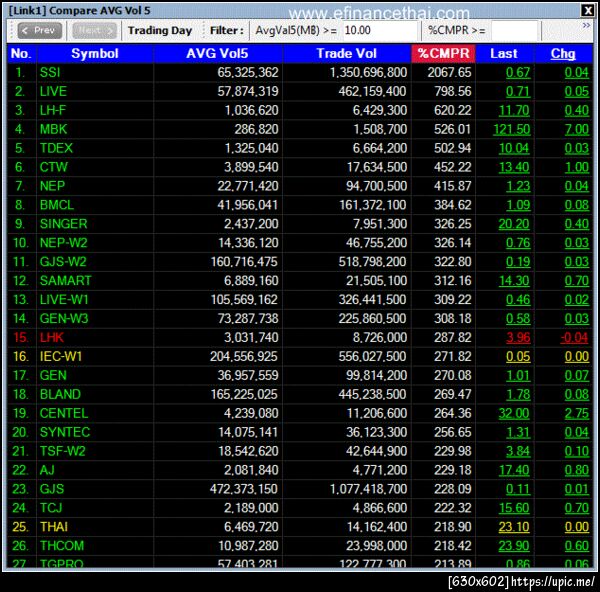The image size is (600, 592).
Task: Select the LH-F symbol
Action: click(x=53, y=110)
